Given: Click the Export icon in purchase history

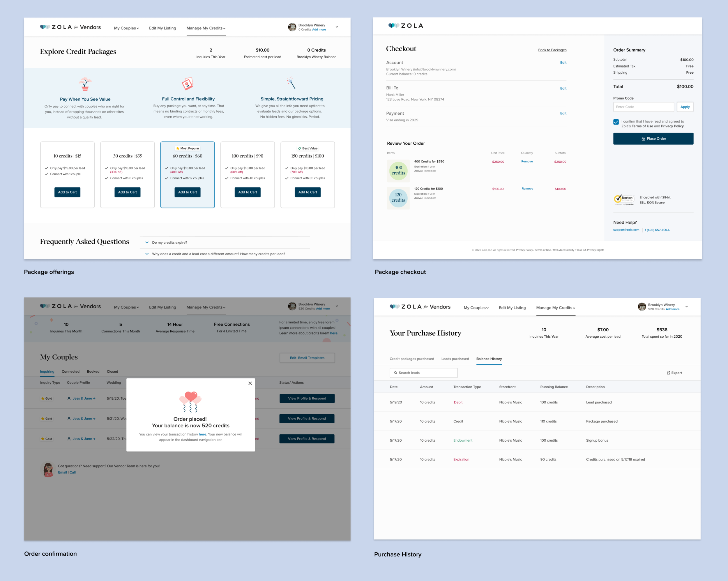Looking at the screenshot, I should (x=668, y=373).
